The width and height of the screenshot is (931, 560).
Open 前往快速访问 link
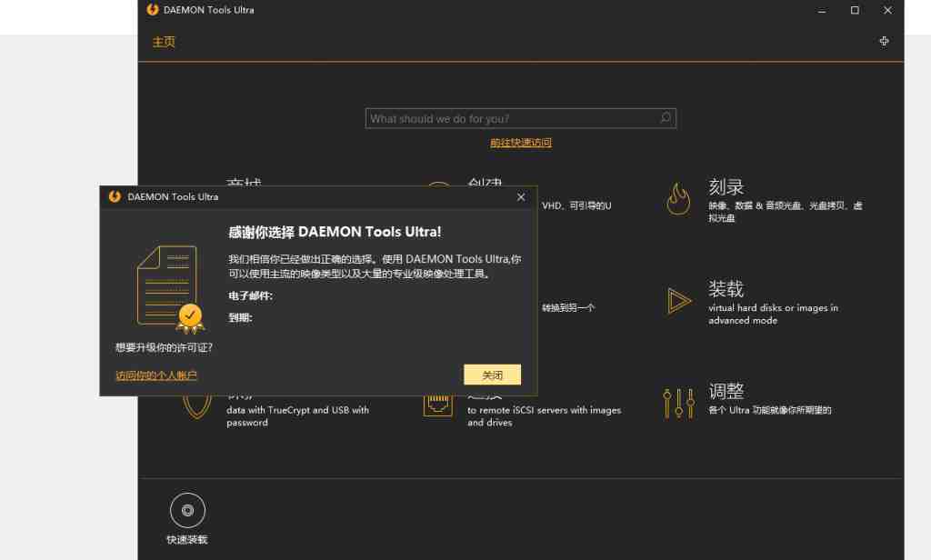point(521,143)
